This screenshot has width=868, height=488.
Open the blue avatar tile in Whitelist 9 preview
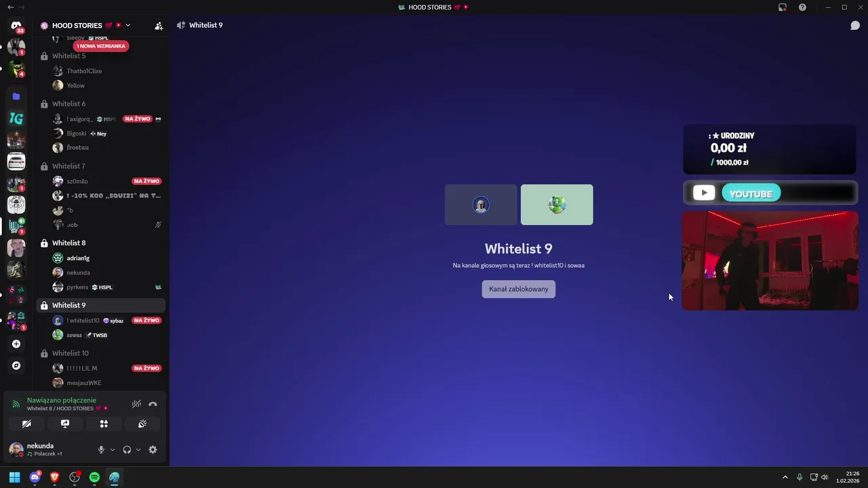pyautogui.click(x=481, y=205)
